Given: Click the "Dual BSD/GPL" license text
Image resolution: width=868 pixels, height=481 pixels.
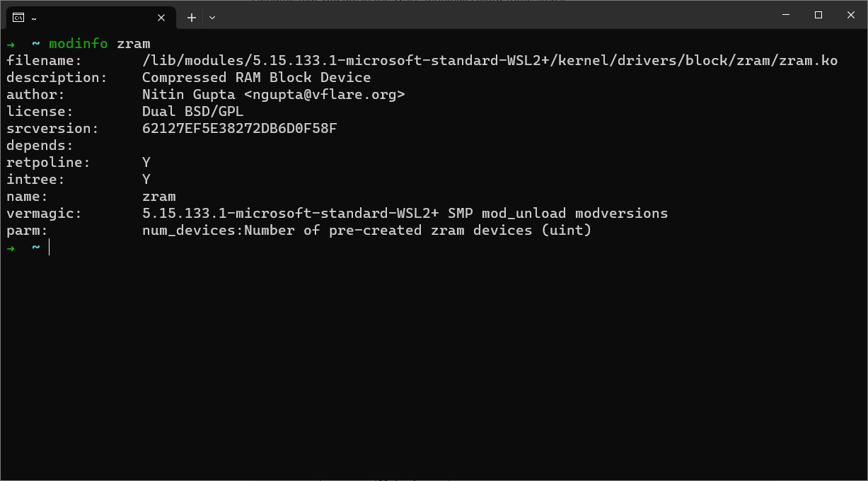Looking at the screenshot, I should click(x=192, y=112).
